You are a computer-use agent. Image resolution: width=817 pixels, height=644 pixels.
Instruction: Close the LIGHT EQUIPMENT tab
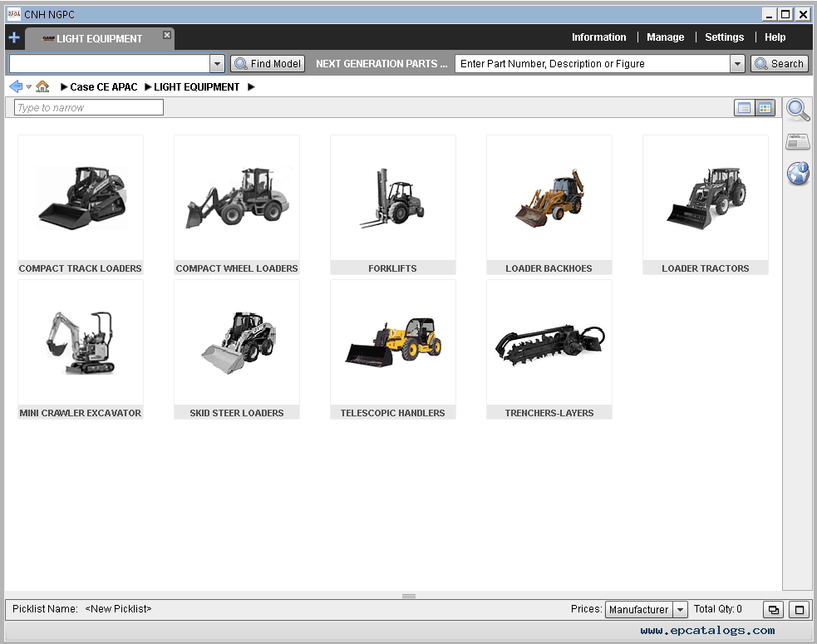pyautogui.click(x=167, y=35)
